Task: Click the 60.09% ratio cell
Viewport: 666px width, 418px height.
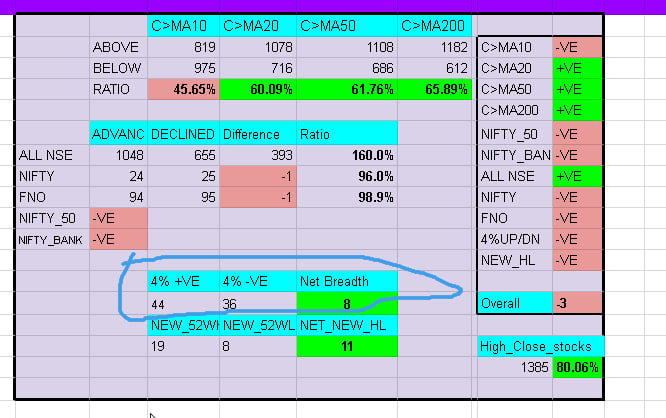Action: click(258, 89)
